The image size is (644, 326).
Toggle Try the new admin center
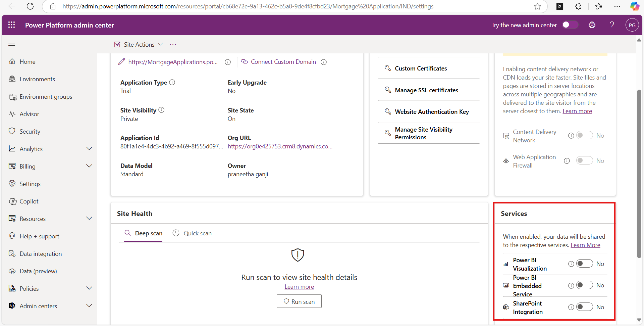(570, 25)
